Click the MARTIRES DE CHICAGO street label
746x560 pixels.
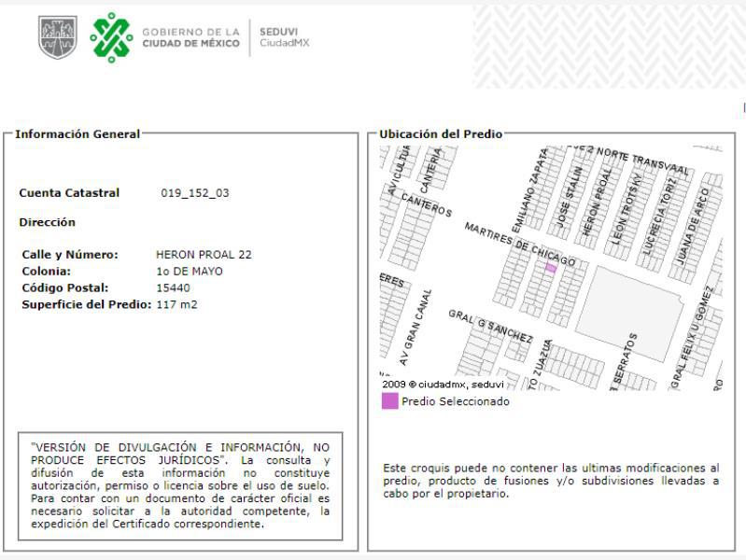(x=519, y=245)
